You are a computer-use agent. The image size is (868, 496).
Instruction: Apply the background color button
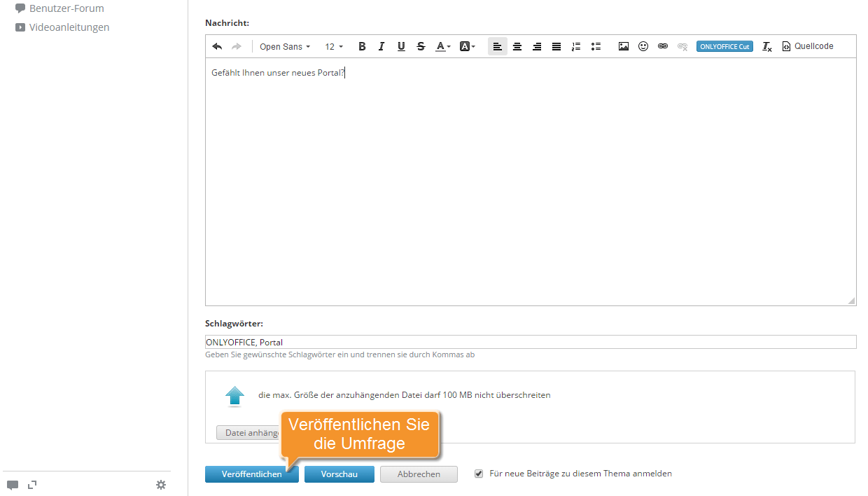[464, 47]
